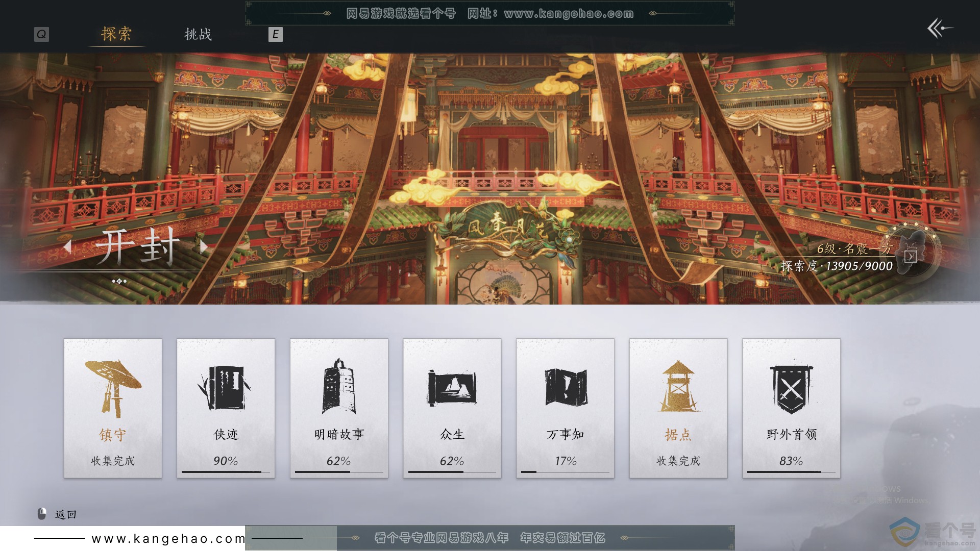Click the 野外首领 83% progress bar
980x551 pixels.
click(x=791, y=472)
